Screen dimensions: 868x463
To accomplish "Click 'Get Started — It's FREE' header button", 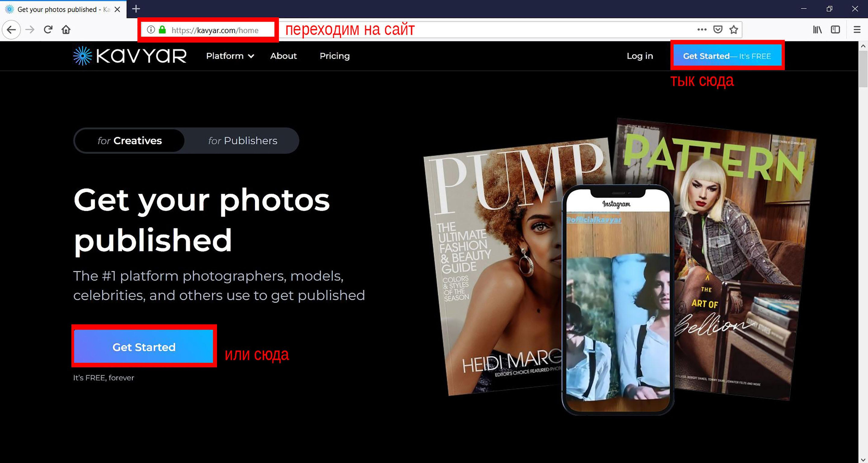I will point(727,56).
